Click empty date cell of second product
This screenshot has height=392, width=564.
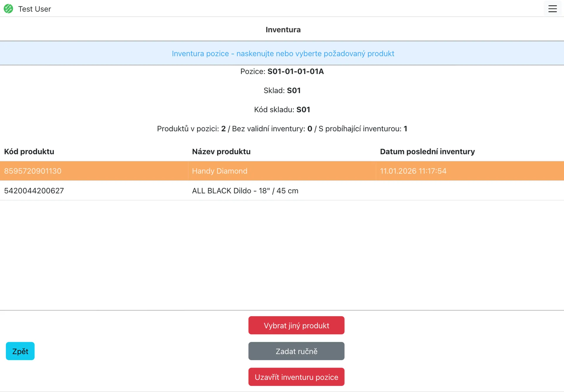tap(469, 191)
